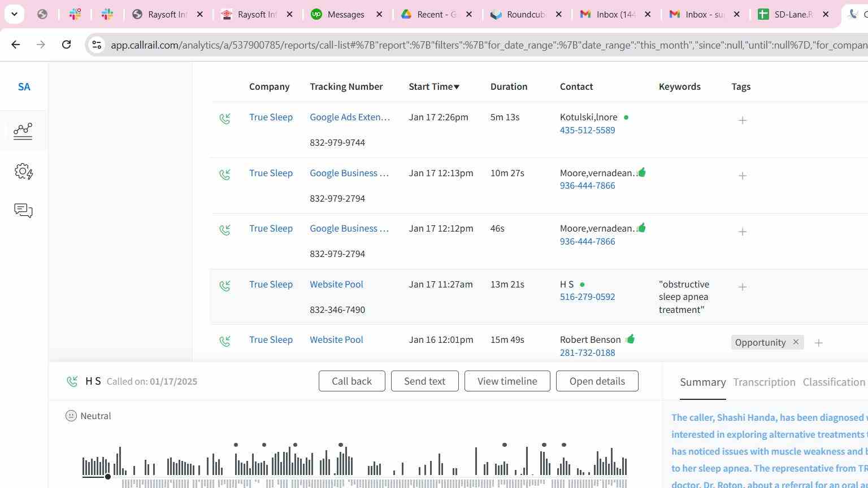Screen dimensions: 868x488
Task: Open the Analytics chart icon in sidebar
Action: click(x=23, y=131)
